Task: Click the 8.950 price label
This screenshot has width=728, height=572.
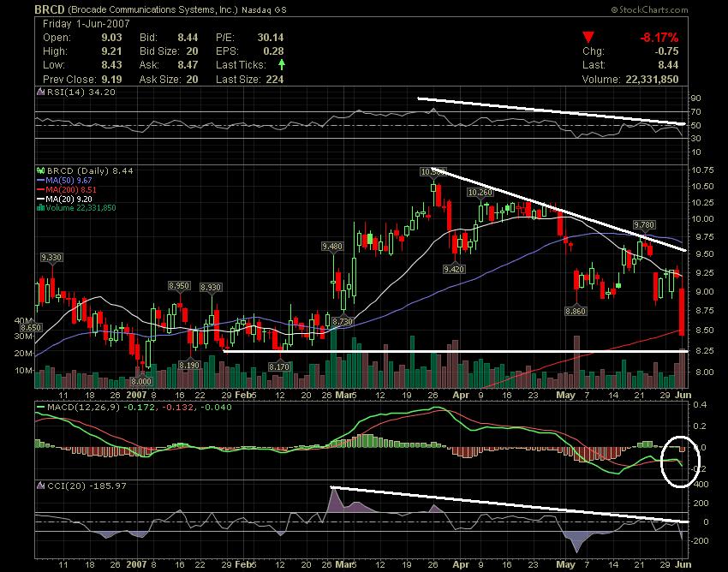Action: point(179,286)
